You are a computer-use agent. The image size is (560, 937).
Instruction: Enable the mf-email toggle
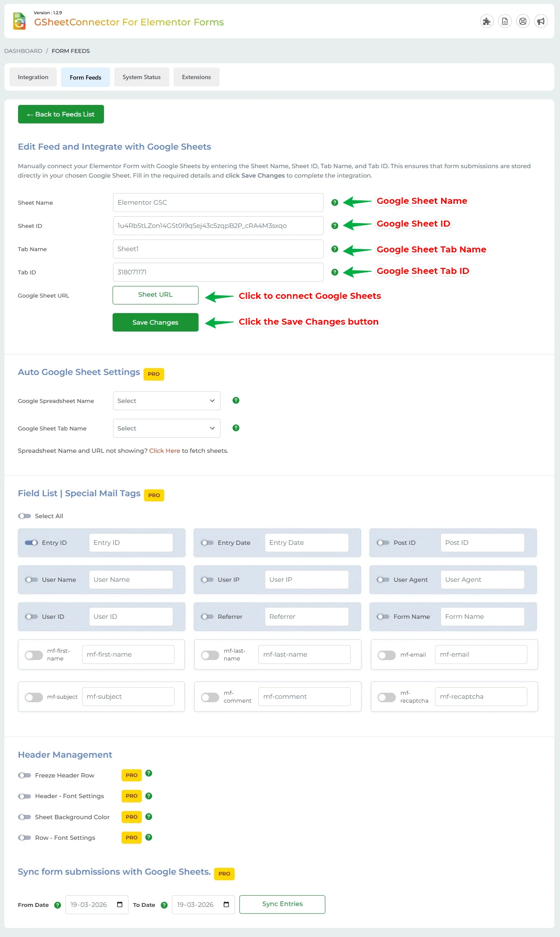click(x=387, y=655)
